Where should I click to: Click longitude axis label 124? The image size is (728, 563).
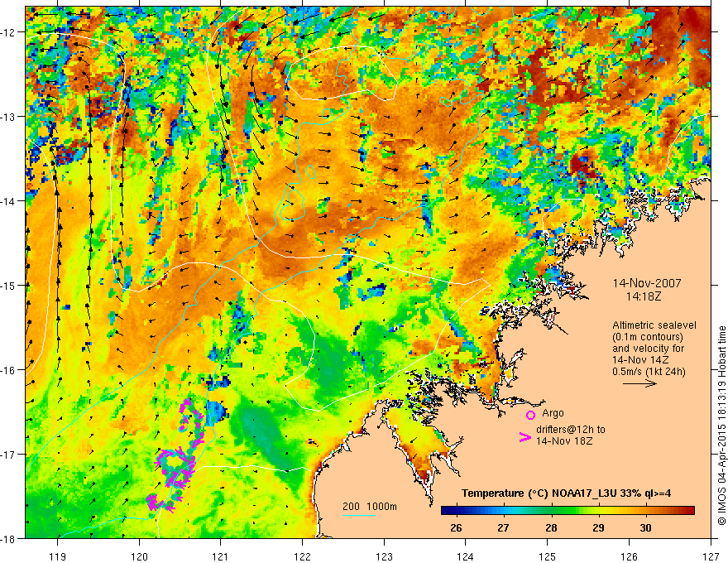(x=466, y=556)
